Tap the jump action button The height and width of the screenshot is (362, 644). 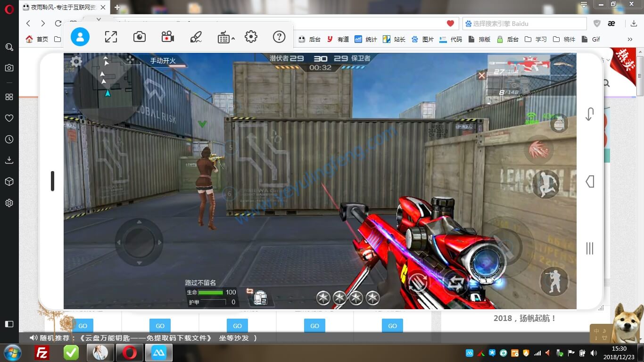546,184
